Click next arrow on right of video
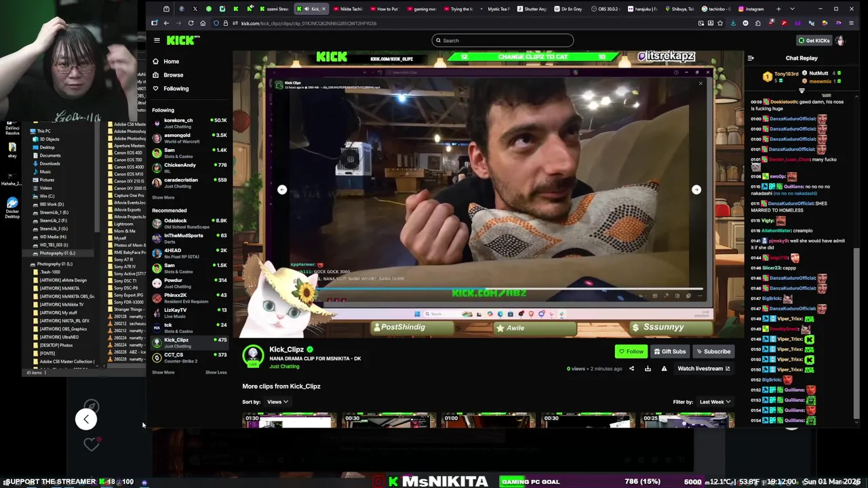This screenshot has height=488, width=868. click(x=696, y=190)
